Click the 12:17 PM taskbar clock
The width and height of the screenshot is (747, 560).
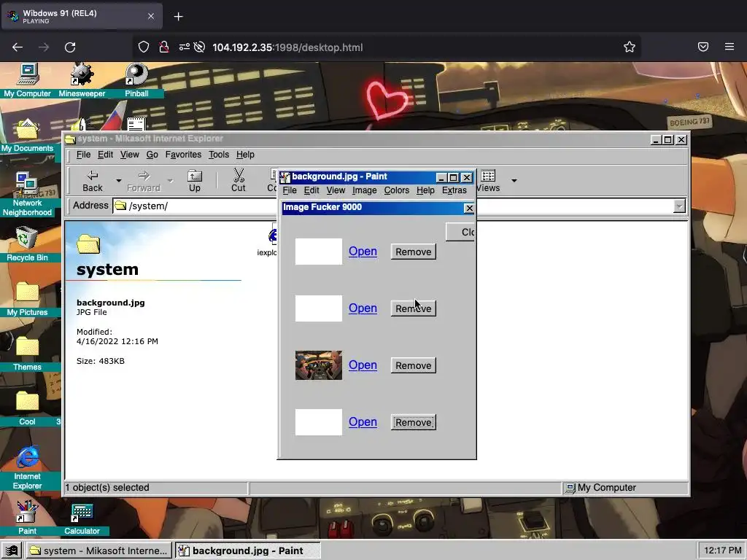[722, 551]
